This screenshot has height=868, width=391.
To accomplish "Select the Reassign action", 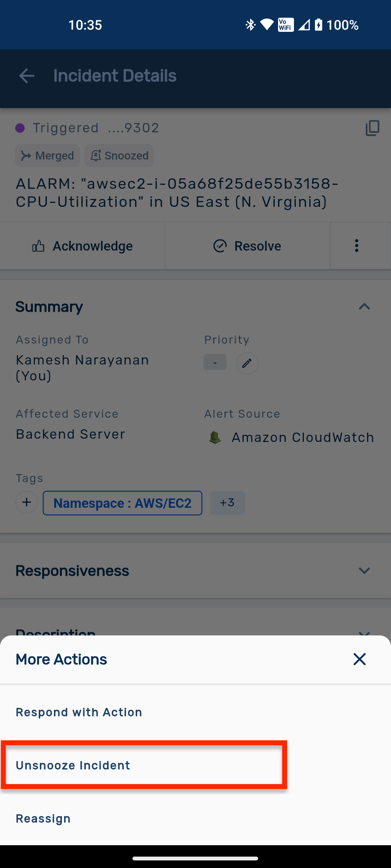I will (x=43, y=818).
